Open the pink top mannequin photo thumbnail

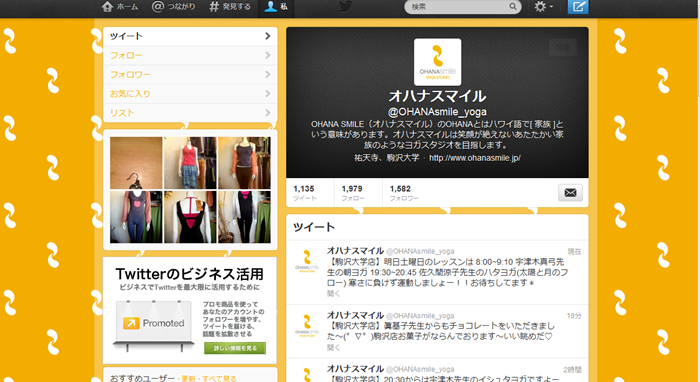click(190, 163)
